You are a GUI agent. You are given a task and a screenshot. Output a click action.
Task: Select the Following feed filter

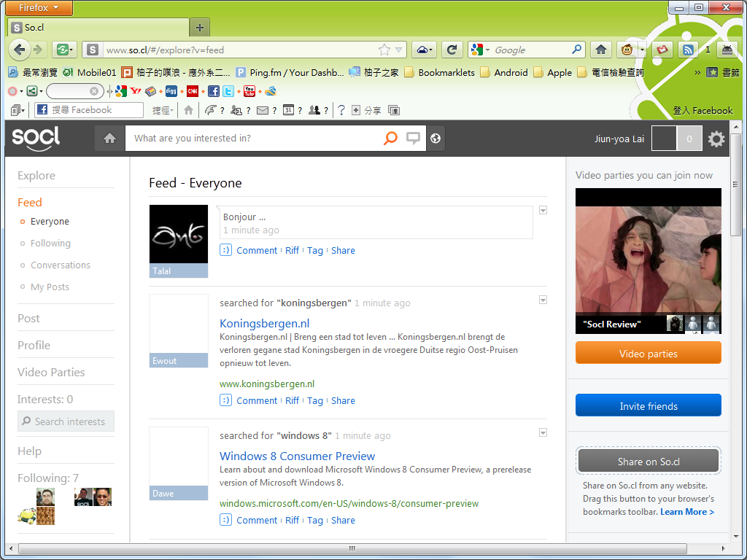50,244
